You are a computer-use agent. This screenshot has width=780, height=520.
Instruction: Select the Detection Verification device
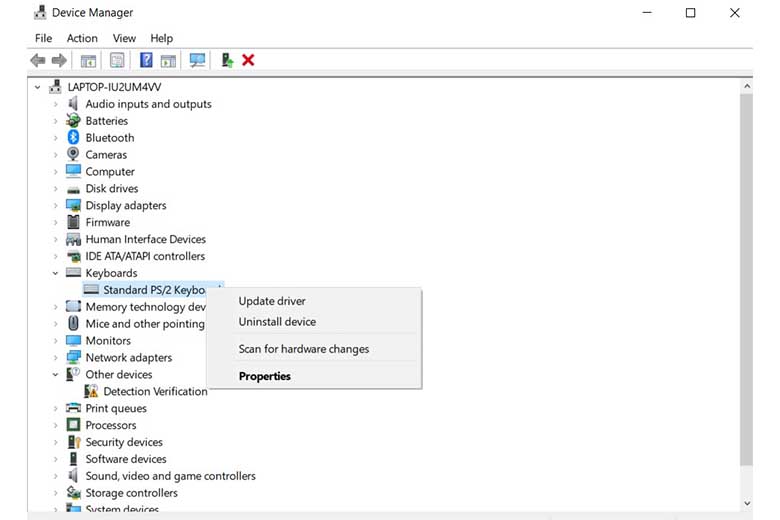coord(155,392)
